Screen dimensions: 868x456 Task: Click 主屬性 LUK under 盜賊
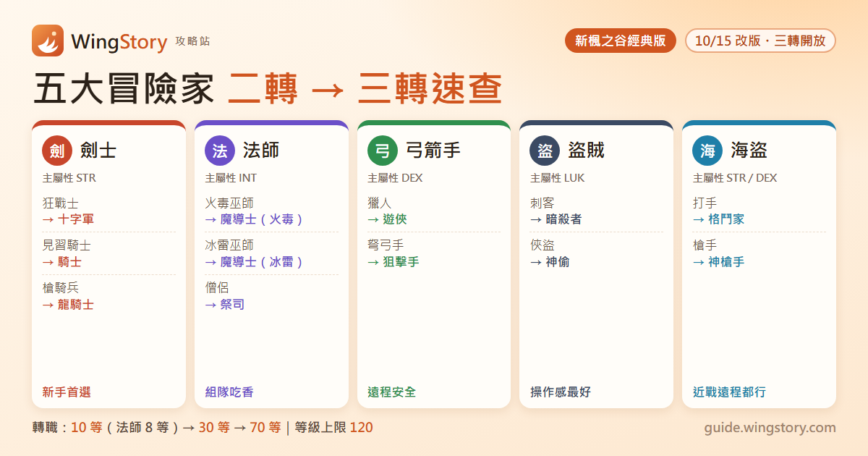(x=557, y=178)
